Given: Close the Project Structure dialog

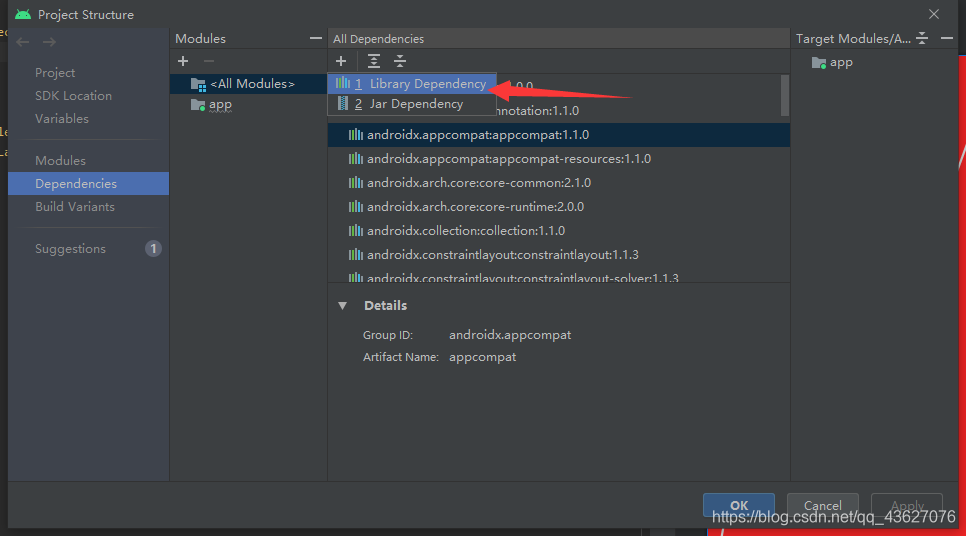Looking at the screenshot, I should point(934,14).
